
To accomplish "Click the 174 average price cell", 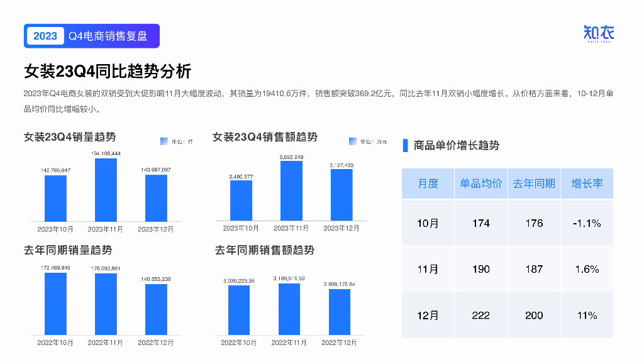I will 481,223.
